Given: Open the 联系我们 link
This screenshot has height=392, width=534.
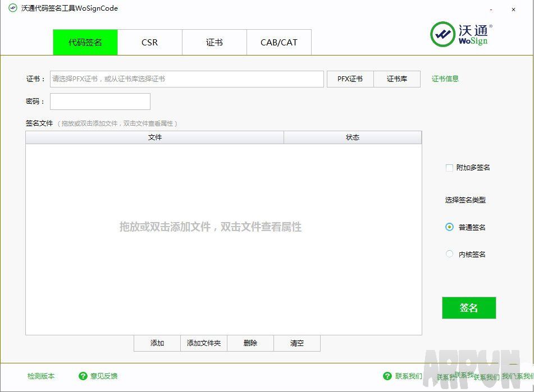Looking at the screenshot, I should pyautogui.click(x=409, y=376).
